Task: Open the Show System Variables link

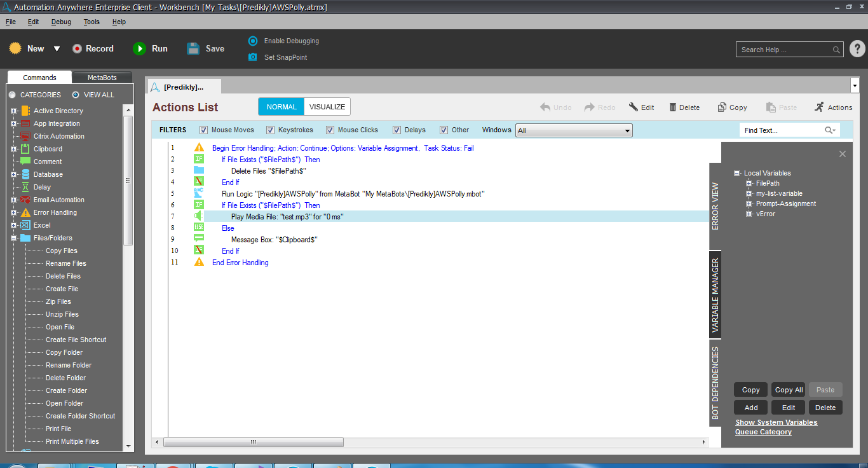Action: pos(776,422)
